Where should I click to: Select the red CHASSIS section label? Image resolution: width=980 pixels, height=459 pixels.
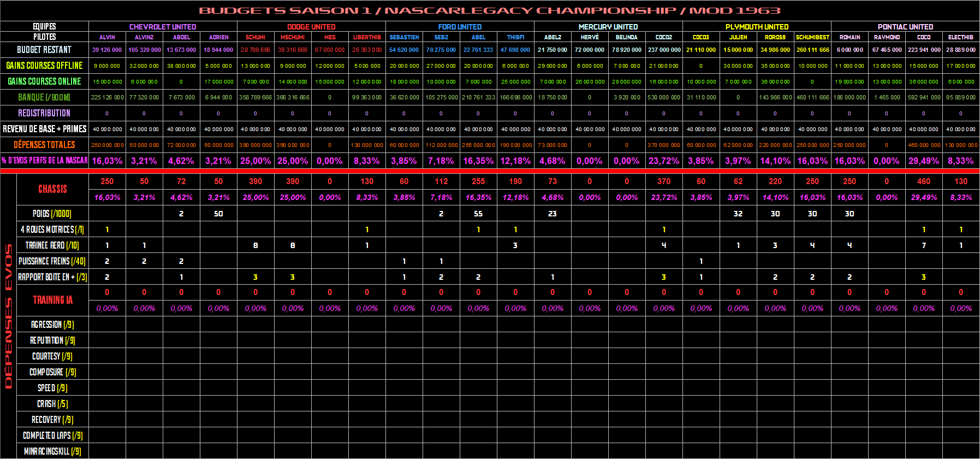tap(52, 189)
